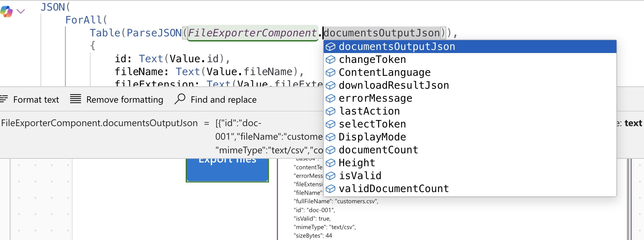The image size is (644, 240).
Task: Click the Remove formatting lines icon
Action: [76, 99]
